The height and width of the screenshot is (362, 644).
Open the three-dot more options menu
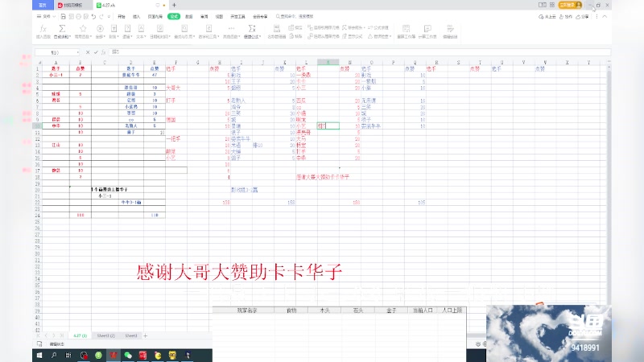point(597,16)
